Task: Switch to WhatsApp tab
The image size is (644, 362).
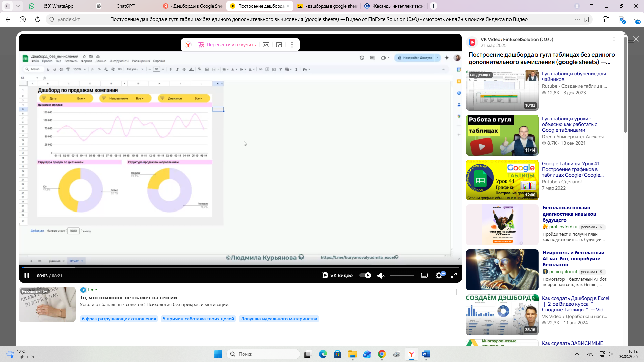Action: [58, 6]
